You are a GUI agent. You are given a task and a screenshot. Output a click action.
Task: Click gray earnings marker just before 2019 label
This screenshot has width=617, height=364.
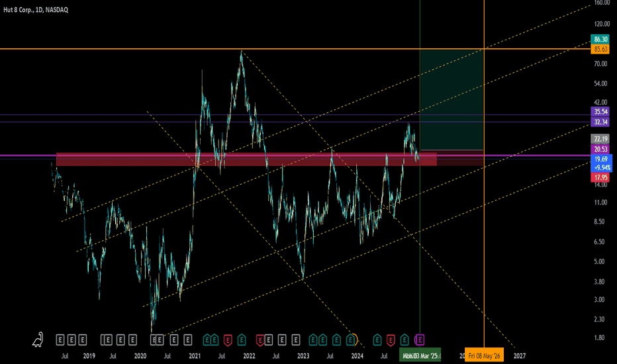82,340
